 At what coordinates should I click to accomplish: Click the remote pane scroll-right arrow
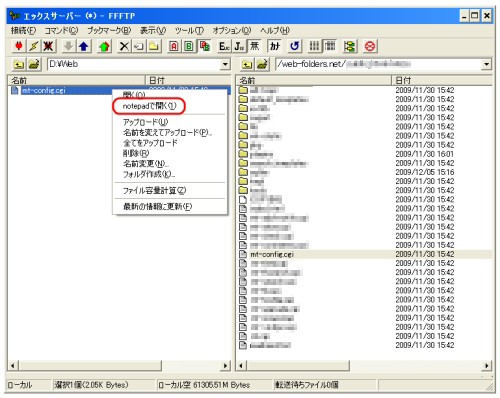point(487,366)
